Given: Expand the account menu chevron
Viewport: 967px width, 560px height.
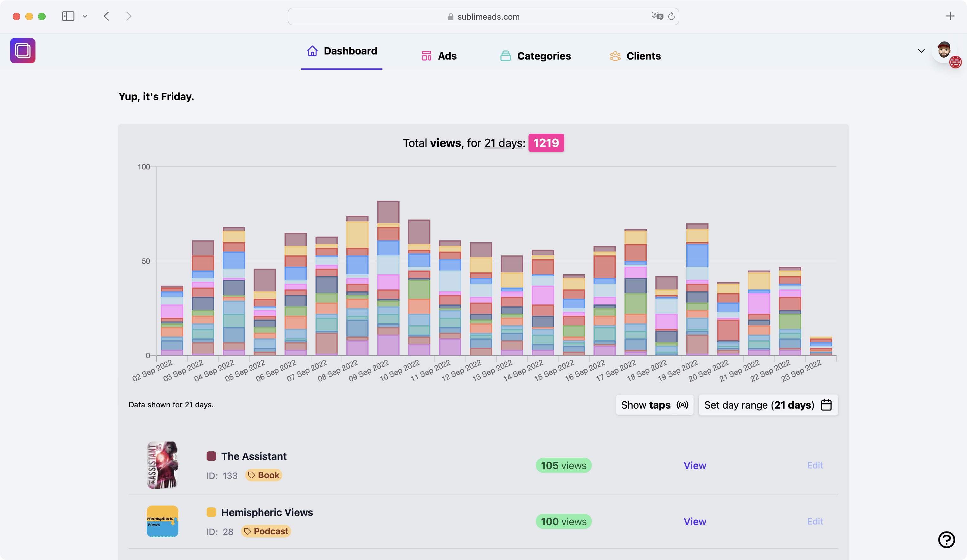Looking at the screenshot, I should point(921,51).
